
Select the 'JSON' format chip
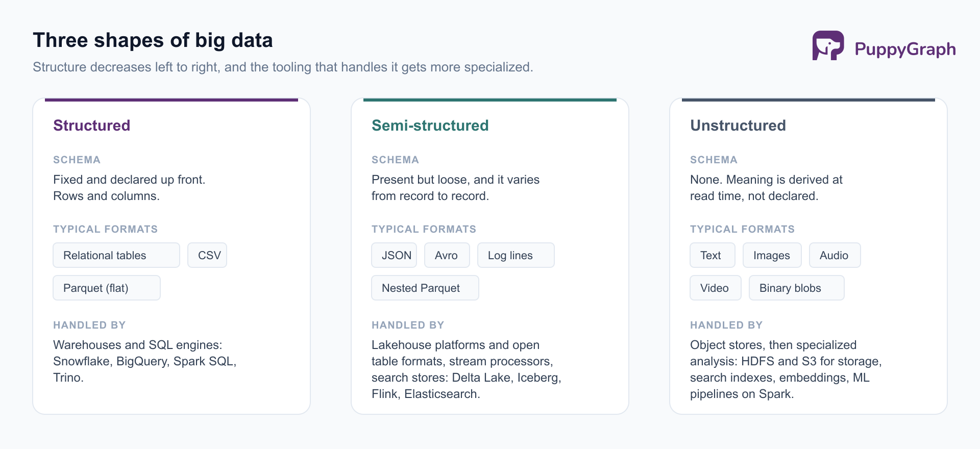pyautogui.click(x=394, y=255)
